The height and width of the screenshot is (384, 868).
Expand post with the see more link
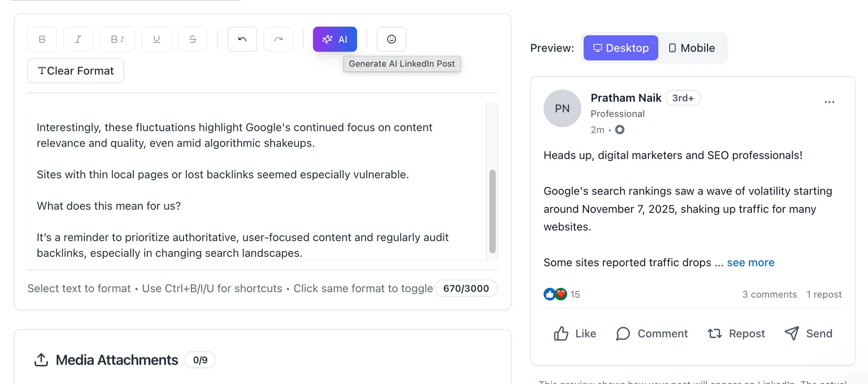tap(750, 263)
